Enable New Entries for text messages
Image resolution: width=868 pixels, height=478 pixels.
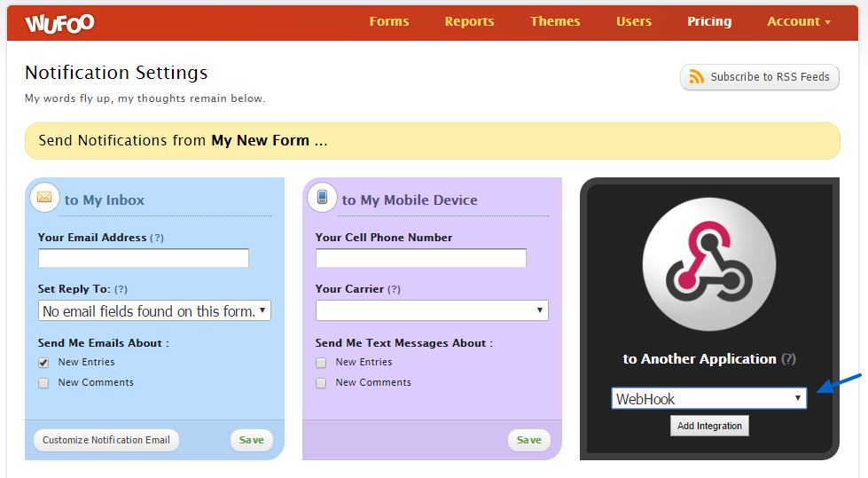point(321,363)
